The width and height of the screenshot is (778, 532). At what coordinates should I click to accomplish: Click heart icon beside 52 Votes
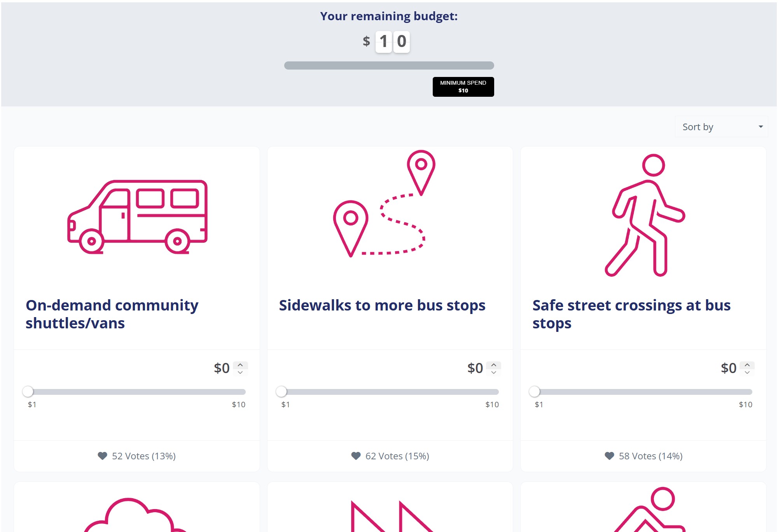click(x=102, y=456)
